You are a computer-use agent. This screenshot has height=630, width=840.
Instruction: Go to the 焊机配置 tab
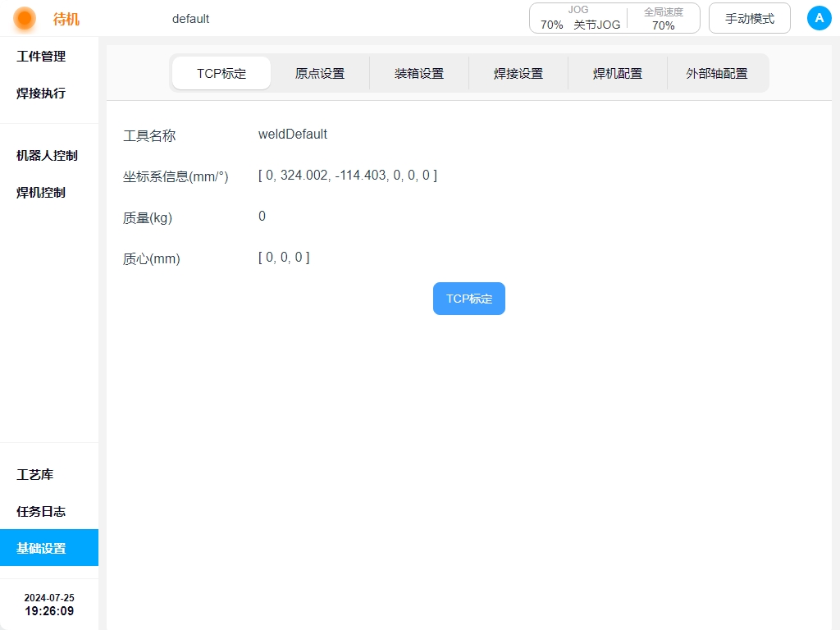click(x=618, y=73)
